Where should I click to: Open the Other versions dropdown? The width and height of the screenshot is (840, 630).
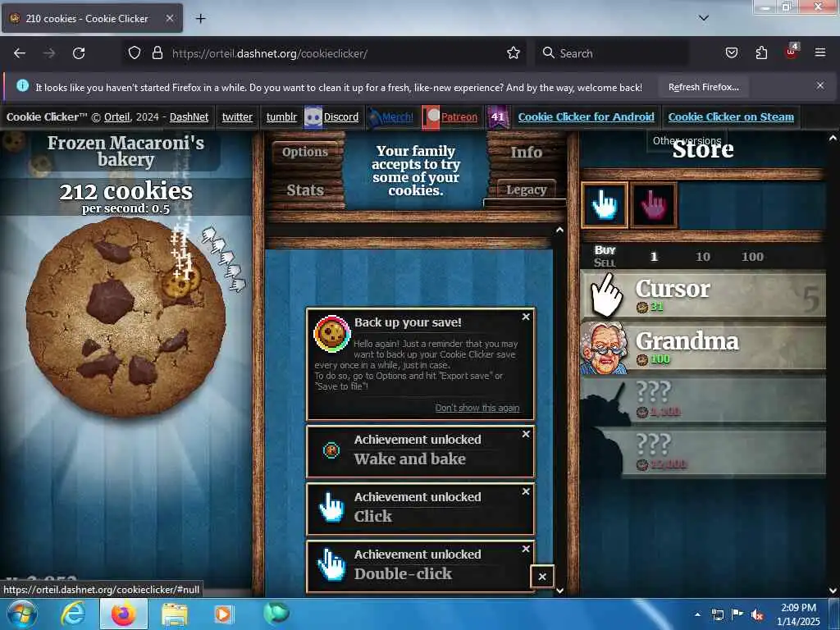(x=687, y=140)
